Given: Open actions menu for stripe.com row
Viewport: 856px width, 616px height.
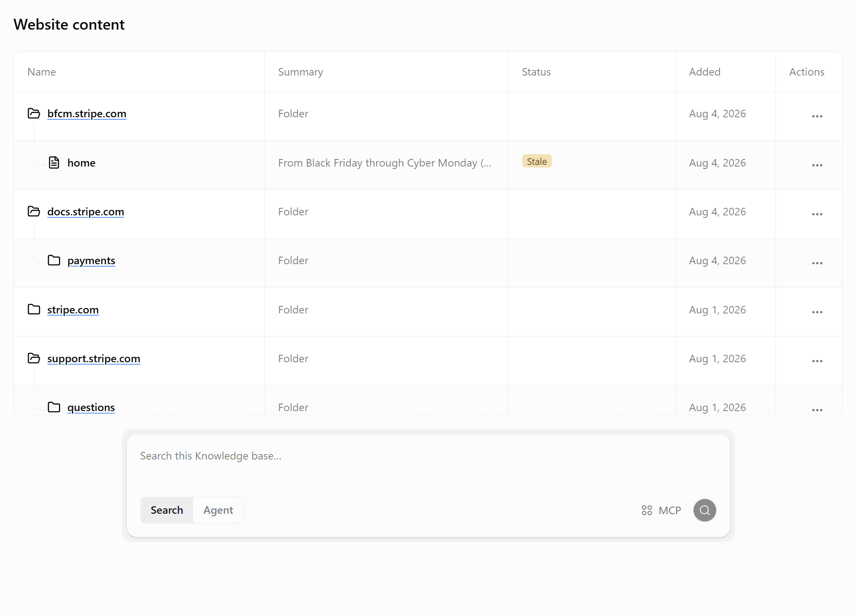Looking at the screenshot, I should (x=817, y=312).
